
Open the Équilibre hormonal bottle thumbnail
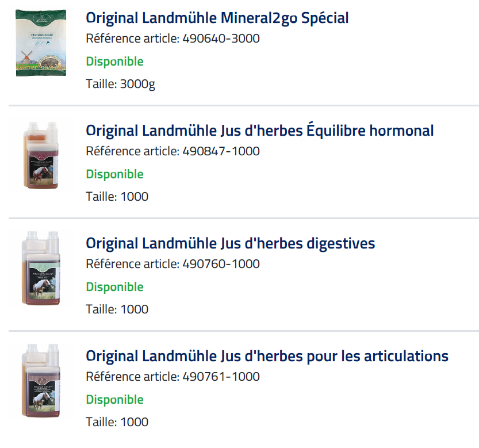41,155
